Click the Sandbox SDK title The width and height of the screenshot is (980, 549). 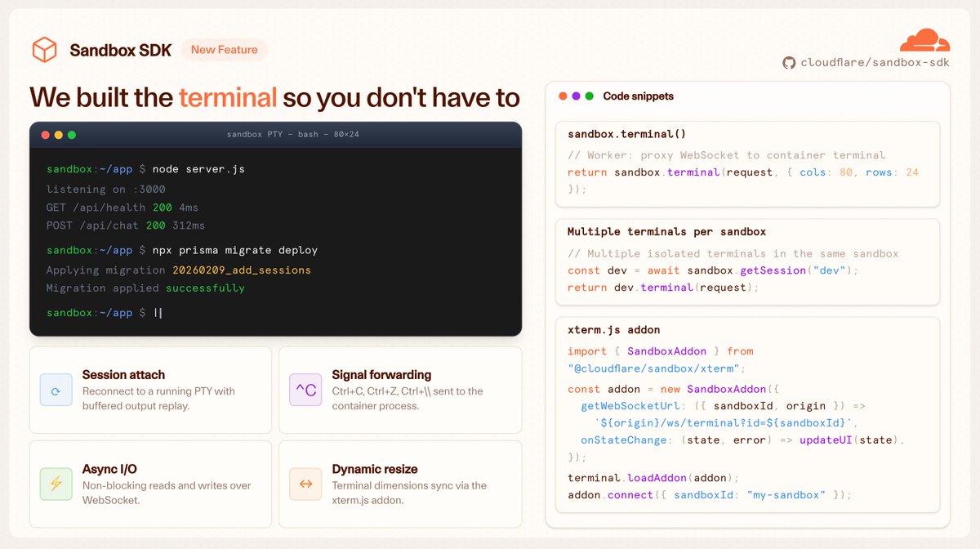click(x=121, y=50)
